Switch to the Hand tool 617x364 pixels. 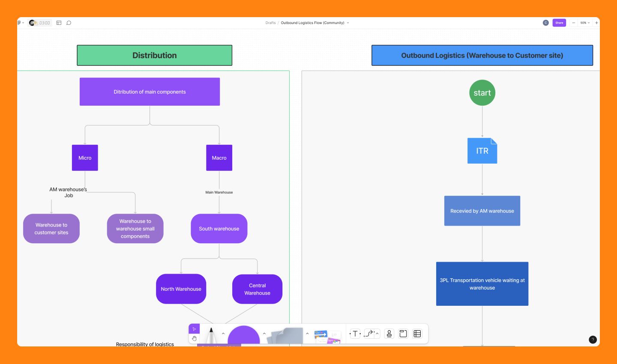194,338
